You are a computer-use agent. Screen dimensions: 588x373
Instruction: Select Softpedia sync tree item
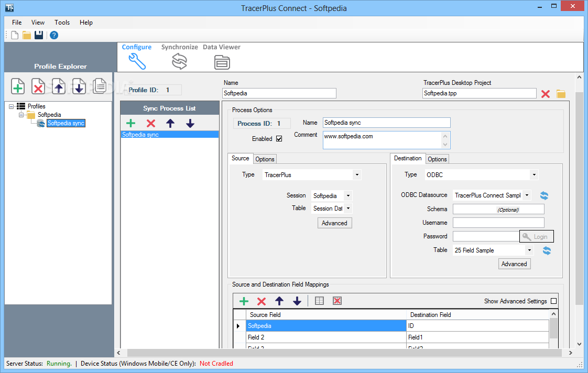pos(66,123)
